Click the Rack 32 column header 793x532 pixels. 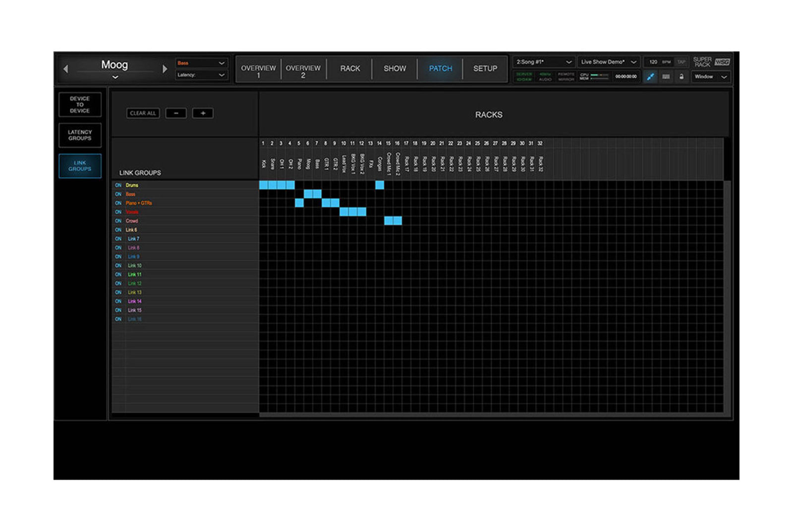pos(540,163)
